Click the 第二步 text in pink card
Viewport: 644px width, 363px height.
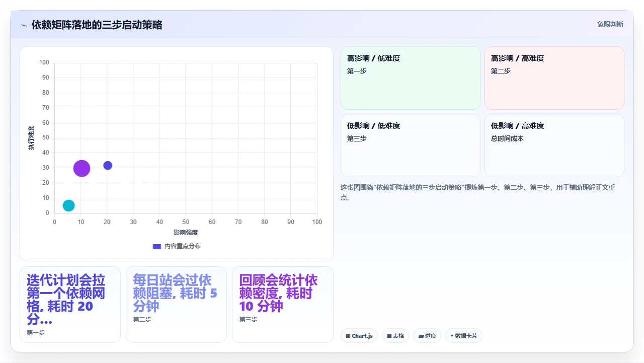(501, 71)
